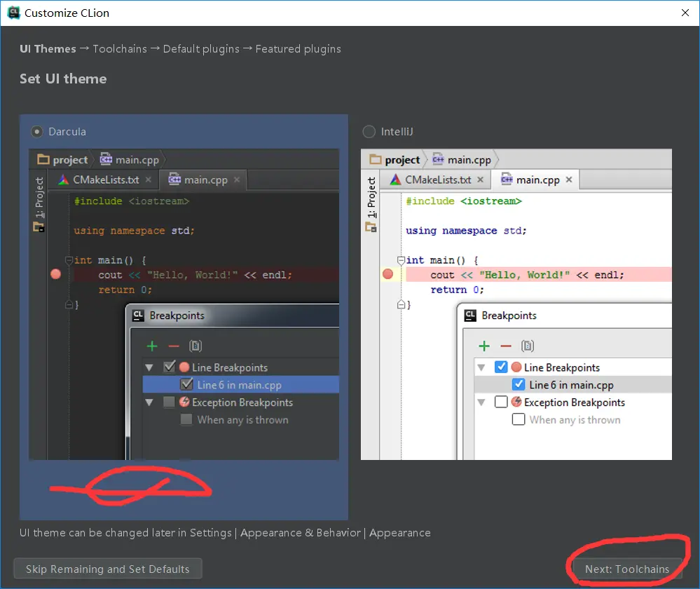Image resolution: width=700 pixels, height=589 pixels.
Task: Click the Toolchains step in the wizard path
Action: [x=120, y=48]
